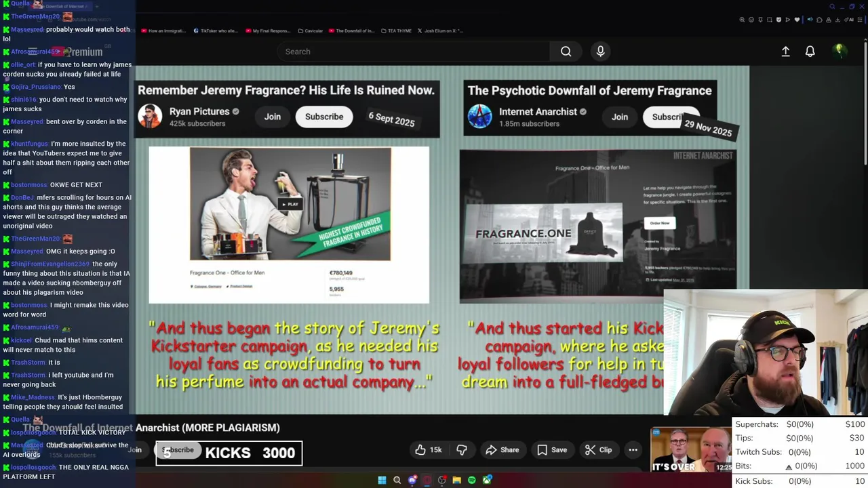Screen dimensions: 868x488
Task: Open the easy setup sliders menu icon
Action: [x=860, y=20]
